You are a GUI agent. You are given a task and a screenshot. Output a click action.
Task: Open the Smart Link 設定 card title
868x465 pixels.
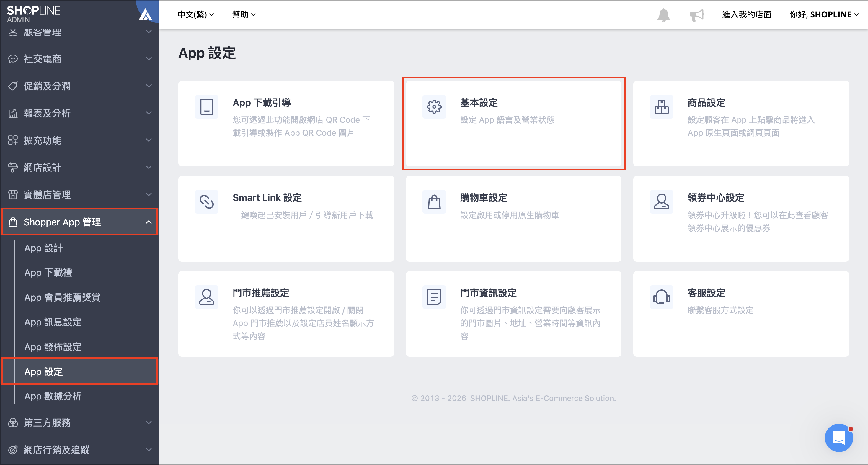pyautogui.click(x=267, y=198)
